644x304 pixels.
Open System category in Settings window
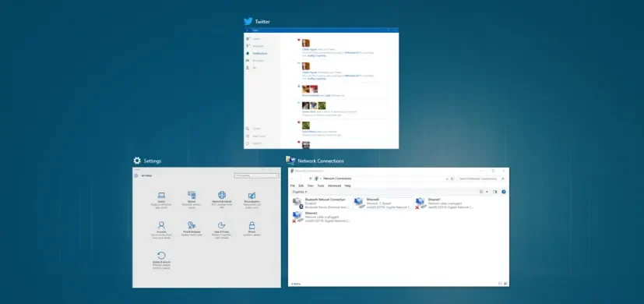tap(161, 199)
